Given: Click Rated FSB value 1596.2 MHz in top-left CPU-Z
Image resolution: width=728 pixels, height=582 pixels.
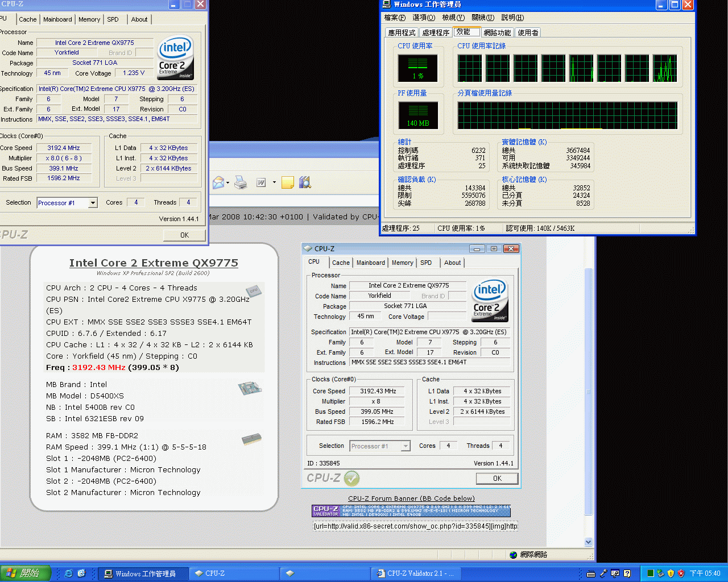Looking at the screenshot, I should pos(63,178).
